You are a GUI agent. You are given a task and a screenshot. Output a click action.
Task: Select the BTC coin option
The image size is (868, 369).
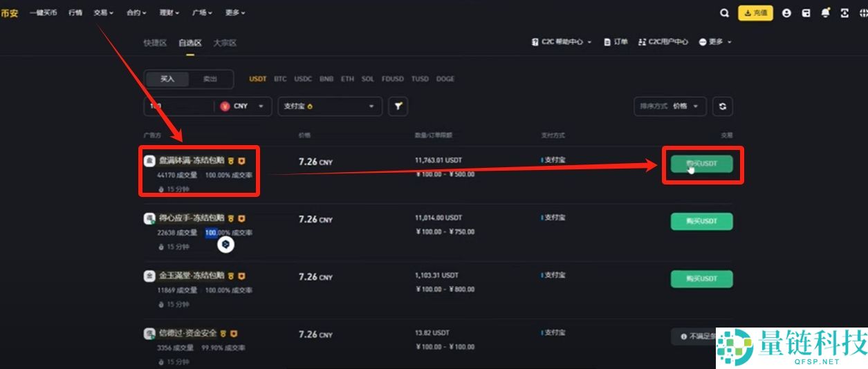coord(280,79)
